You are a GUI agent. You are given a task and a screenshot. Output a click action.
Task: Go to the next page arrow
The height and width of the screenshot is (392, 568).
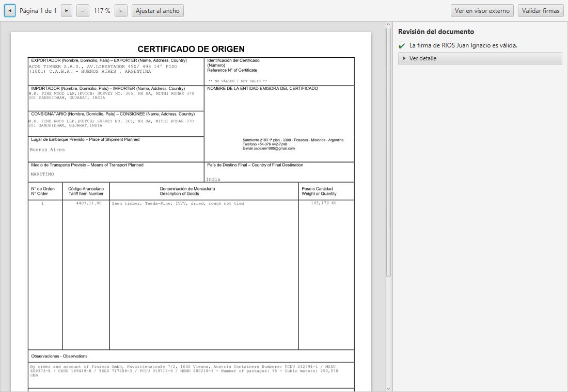click(66, 10)
